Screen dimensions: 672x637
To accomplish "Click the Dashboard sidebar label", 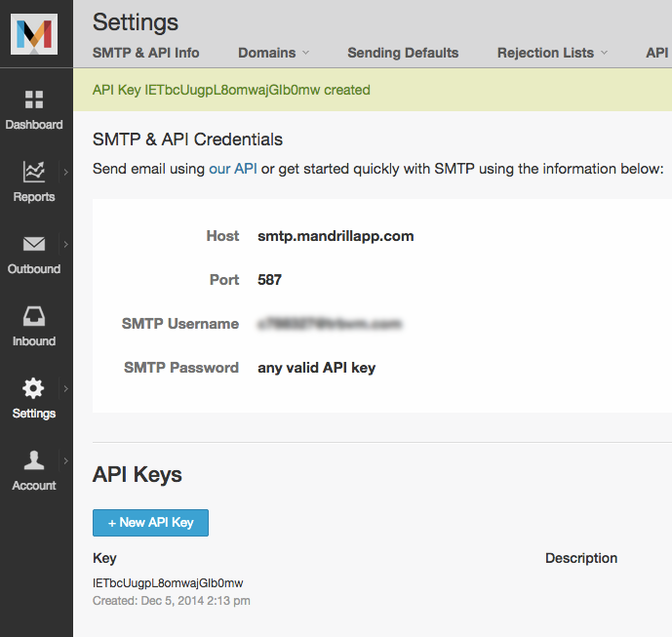I will pos(34,125).
